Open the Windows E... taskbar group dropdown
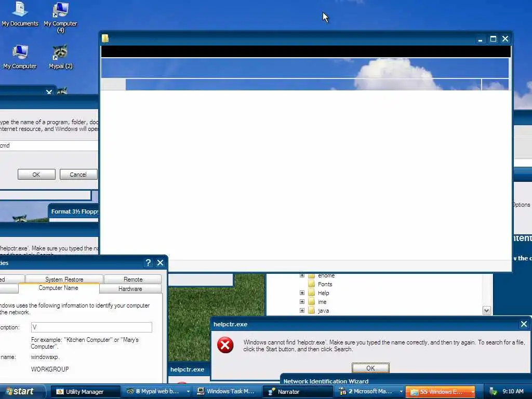532x399 pixels. [x=472, y=392]
